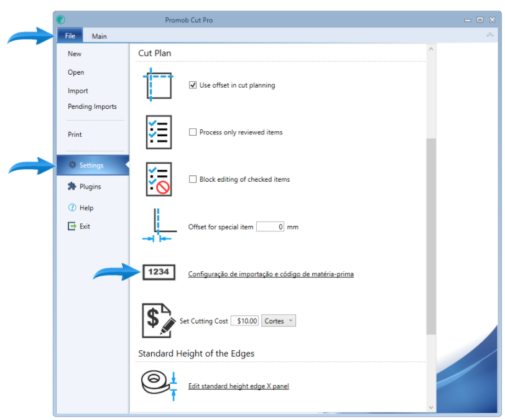Click the Exit door icon
The width and height of the screenshot is (505, 420).
(72, 226)
